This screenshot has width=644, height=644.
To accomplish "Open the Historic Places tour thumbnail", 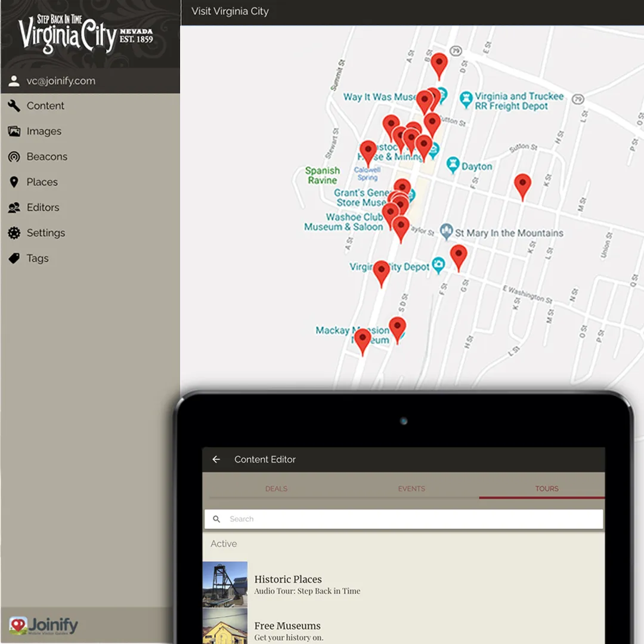I will (x=225, y=584).
